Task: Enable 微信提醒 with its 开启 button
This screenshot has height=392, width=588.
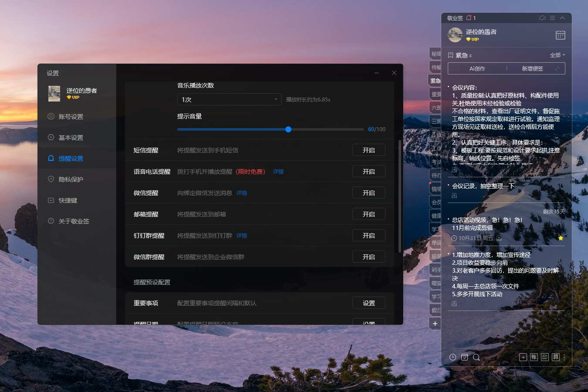Action: pos(369,193)
